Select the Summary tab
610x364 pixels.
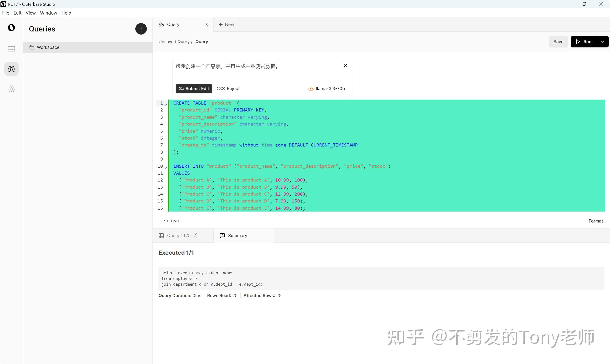[244, 235]
